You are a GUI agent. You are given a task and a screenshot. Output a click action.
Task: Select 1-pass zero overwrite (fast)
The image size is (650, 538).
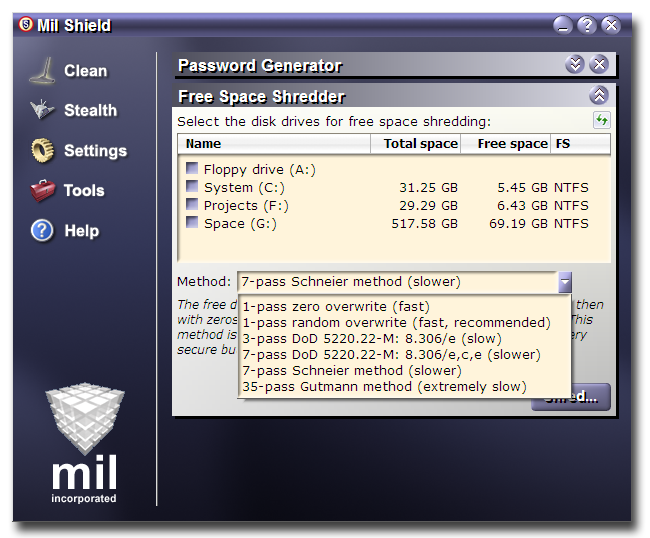click(x=320, y=306)
